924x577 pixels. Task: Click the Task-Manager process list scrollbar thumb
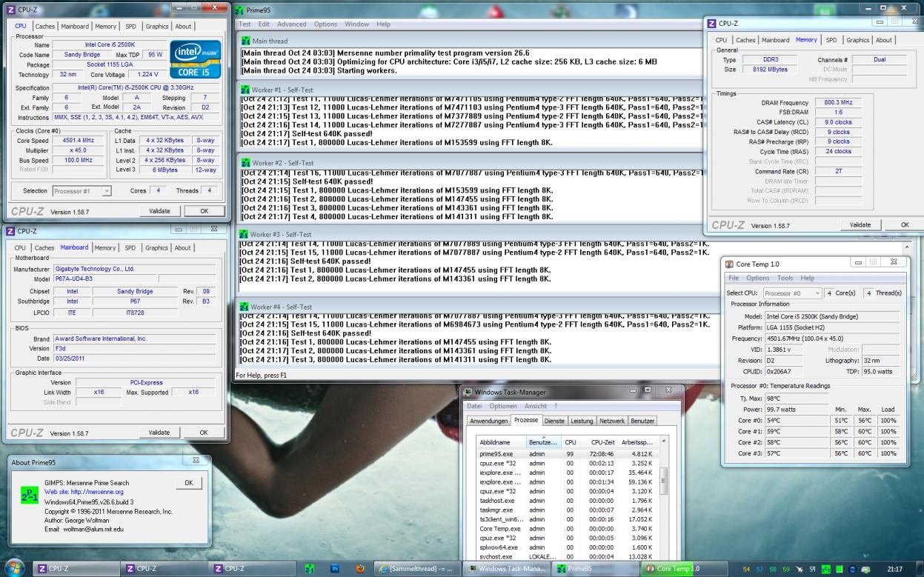click(x=663, y=481)
